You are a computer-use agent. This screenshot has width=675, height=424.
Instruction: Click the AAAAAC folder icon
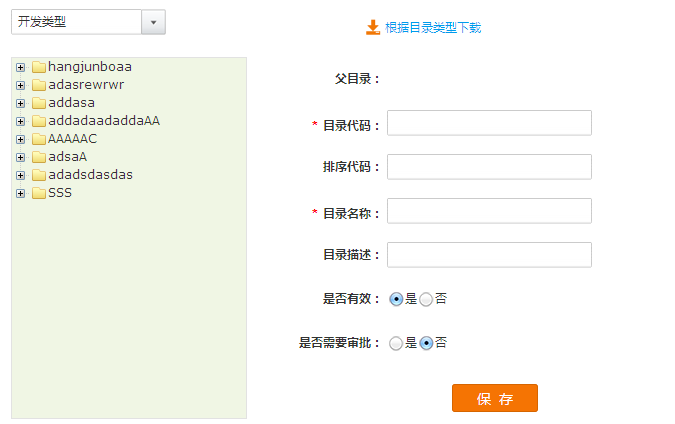point(39,139)
